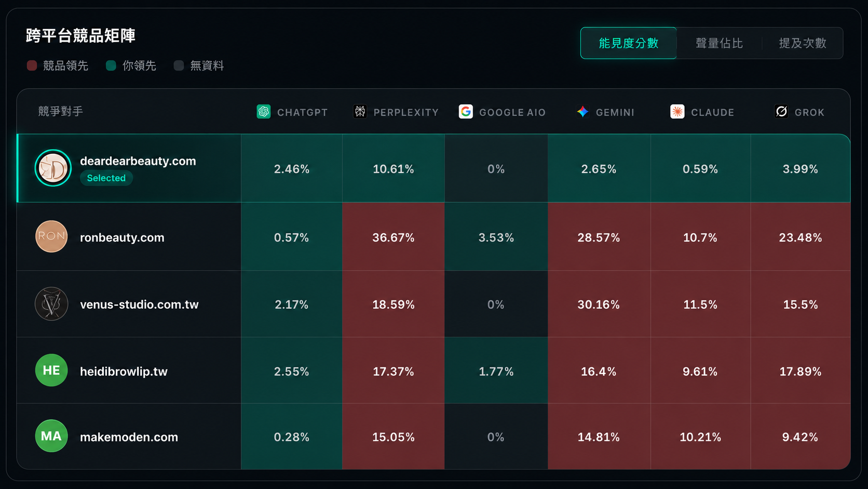Viewport: 868px width, 489px height.
Task: Click the 0.28% ChatGPT cell for makemoden.com
Action: [x=292, y=437]
